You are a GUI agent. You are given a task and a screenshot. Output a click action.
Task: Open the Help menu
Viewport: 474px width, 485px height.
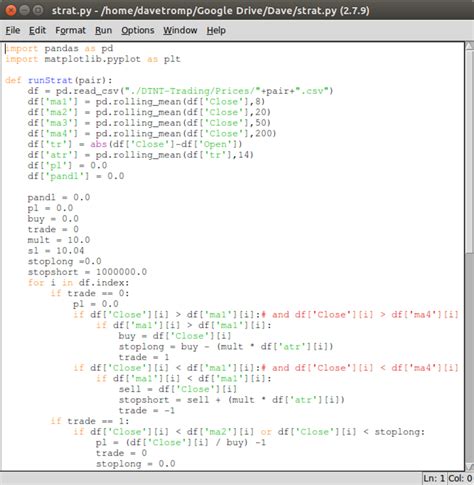coord(216,30)
